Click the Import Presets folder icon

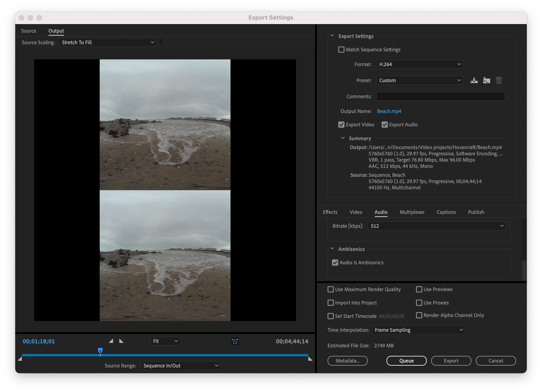(x=486, y=80)
